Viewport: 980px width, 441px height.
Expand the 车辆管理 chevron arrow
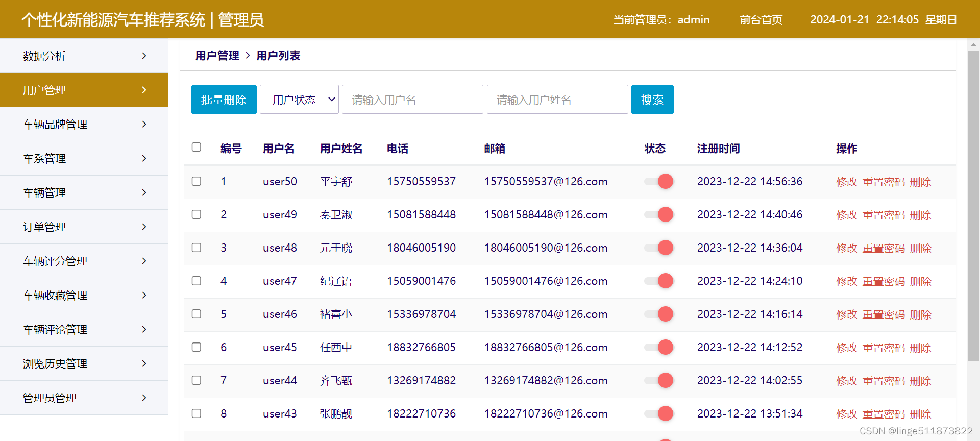tap(144, 192)
